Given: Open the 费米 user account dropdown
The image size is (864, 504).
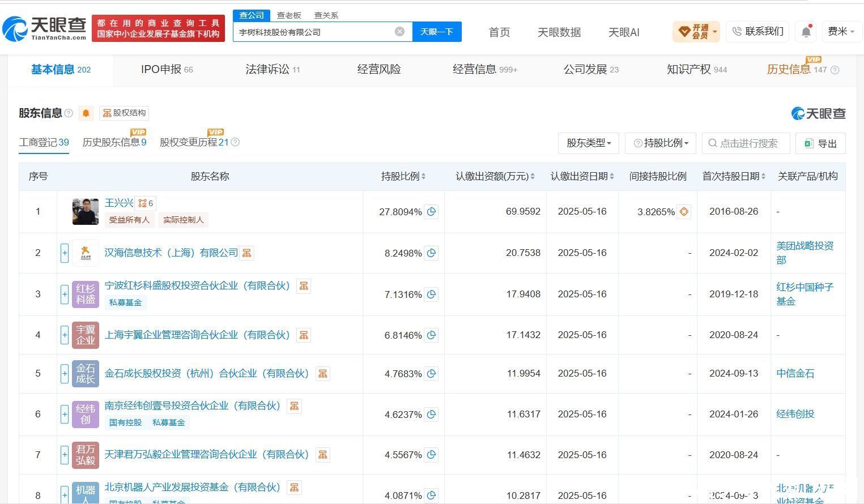Looking at the screenshot, I should (x=841, y=32).
